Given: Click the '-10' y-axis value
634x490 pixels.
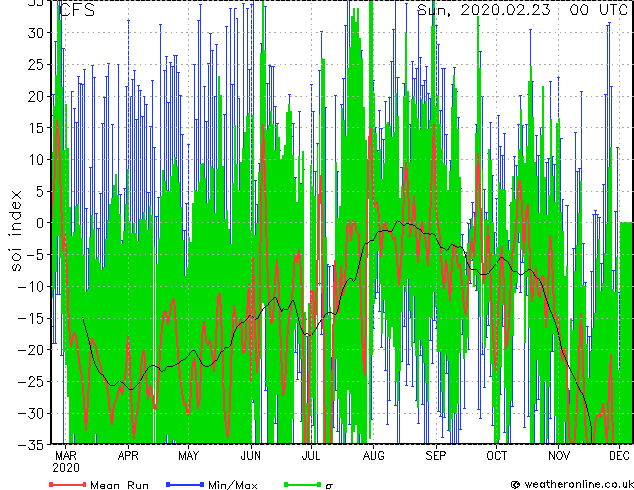Looking at the screenshot, I should click(31, 287).
